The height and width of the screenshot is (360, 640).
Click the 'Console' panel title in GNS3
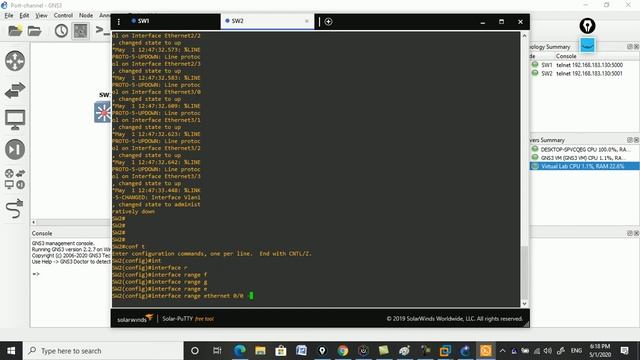tap(42, 233)
